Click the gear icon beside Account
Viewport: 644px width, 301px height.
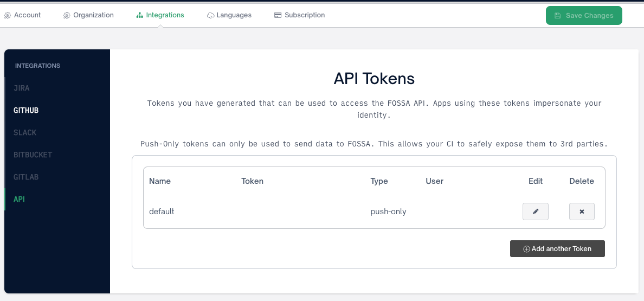click(x=8, y=16)
